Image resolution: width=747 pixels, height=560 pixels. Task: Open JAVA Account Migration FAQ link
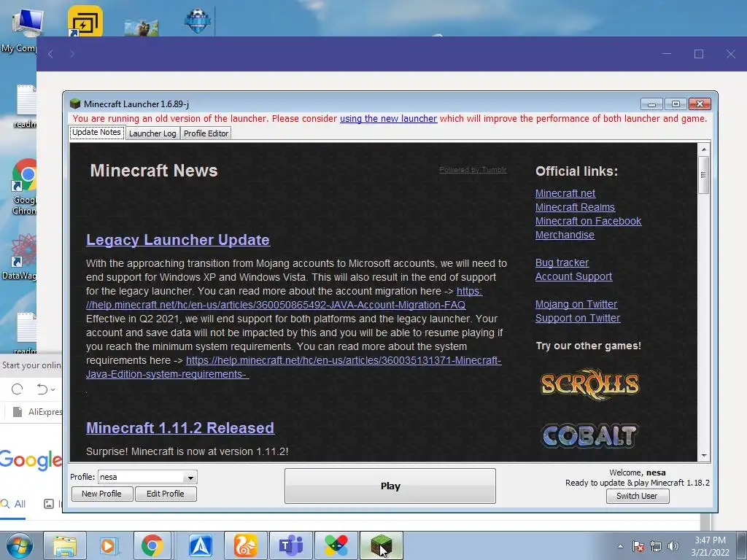[x=276, y=305]
